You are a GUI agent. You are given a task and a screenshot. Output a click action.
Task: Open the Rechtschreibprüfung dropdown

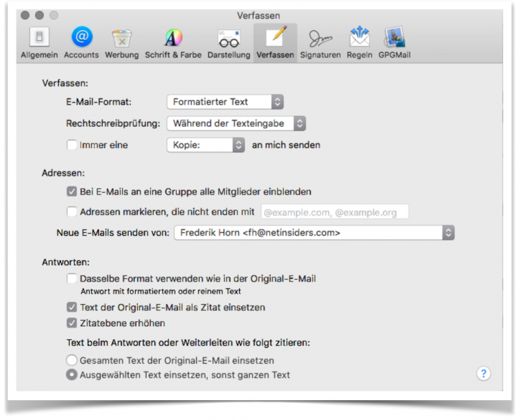236,123
